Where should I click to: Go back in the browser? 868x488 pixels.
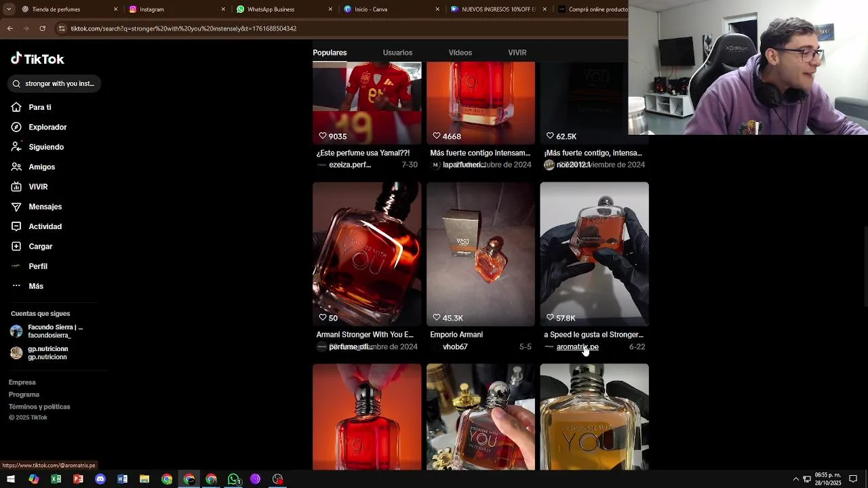click(9, 28)
